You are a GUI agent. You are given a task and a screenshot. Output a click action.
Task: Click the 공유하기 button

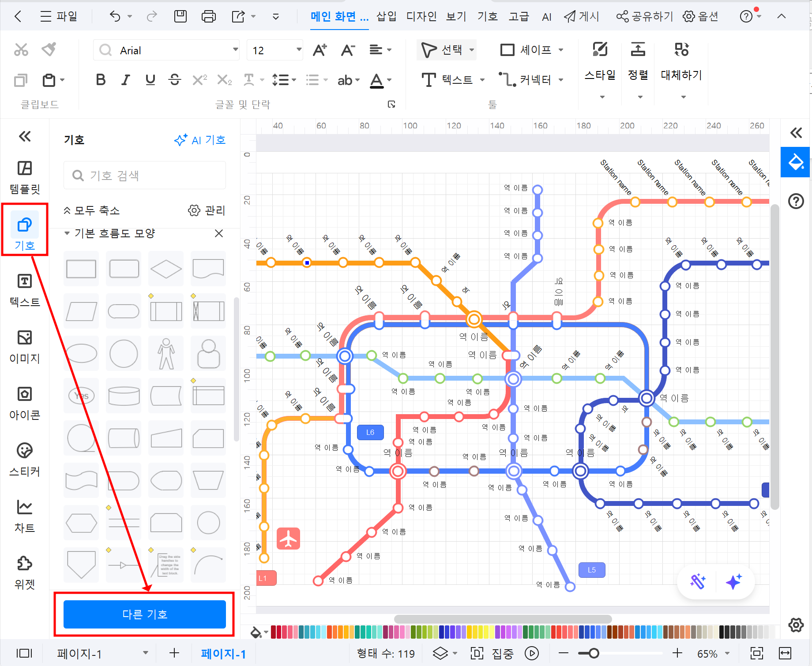point(644,17)
